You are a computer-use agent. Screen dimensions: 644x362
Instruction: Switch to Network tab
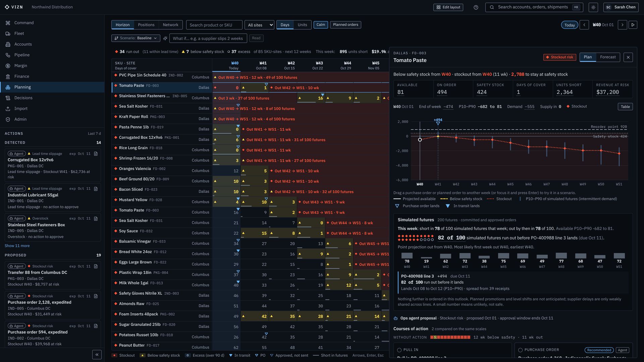[170, 25]
